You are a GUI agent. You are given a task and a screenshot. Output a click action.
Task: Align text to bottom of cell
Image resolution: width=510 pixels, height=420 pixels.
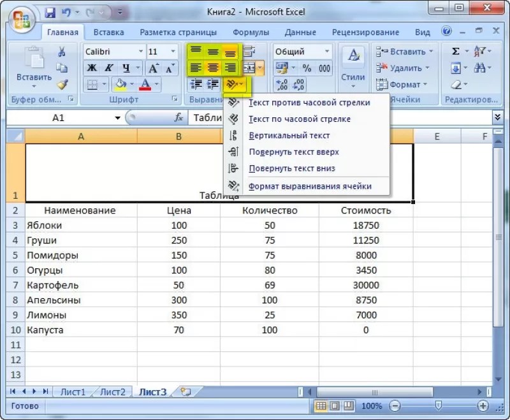pos(230,52)
